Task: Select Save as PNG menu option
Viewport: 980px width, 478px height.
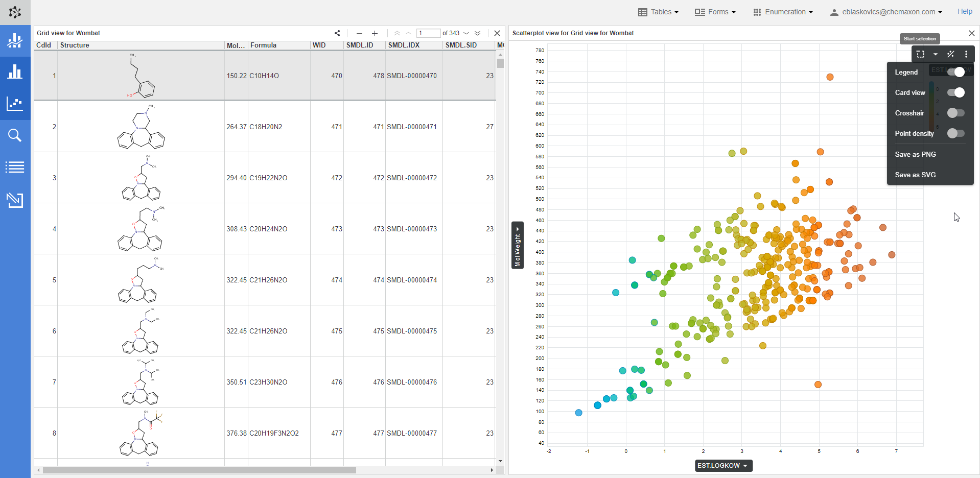Action: tap(915, 154)
